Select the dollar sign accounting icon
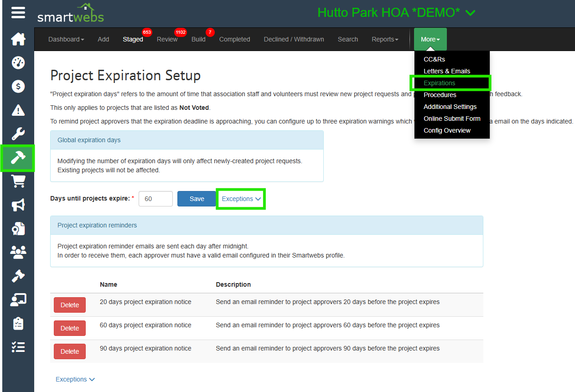 [18, 87]
